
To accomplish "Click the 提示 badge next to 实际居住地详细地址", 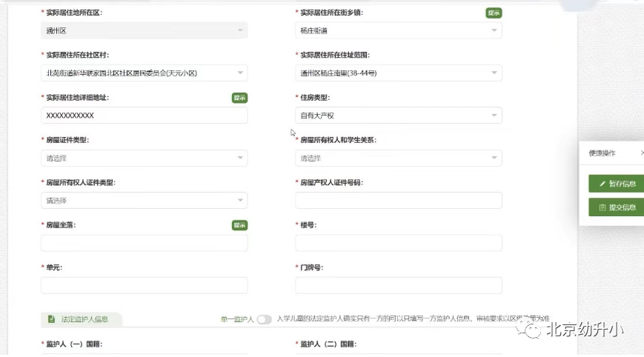I will click(239, 98).
